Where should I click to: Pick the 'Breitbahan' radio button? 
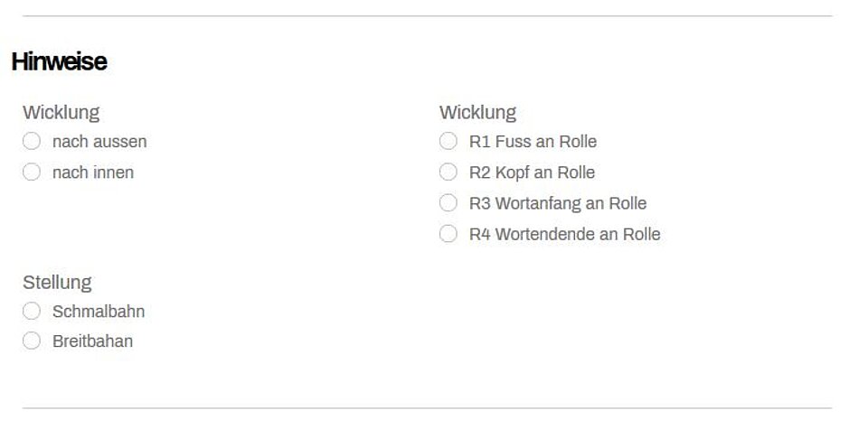tap(32, 340)
